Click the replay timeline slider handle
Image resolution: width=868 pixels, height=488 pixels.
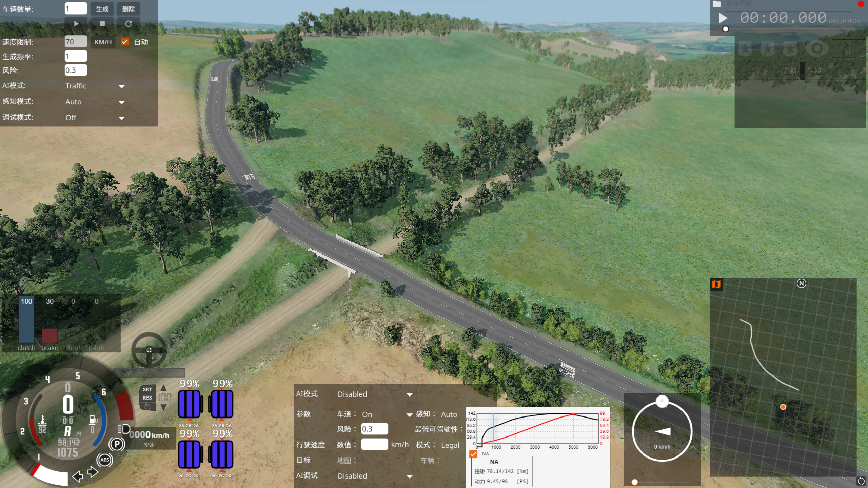click(725, 29)
